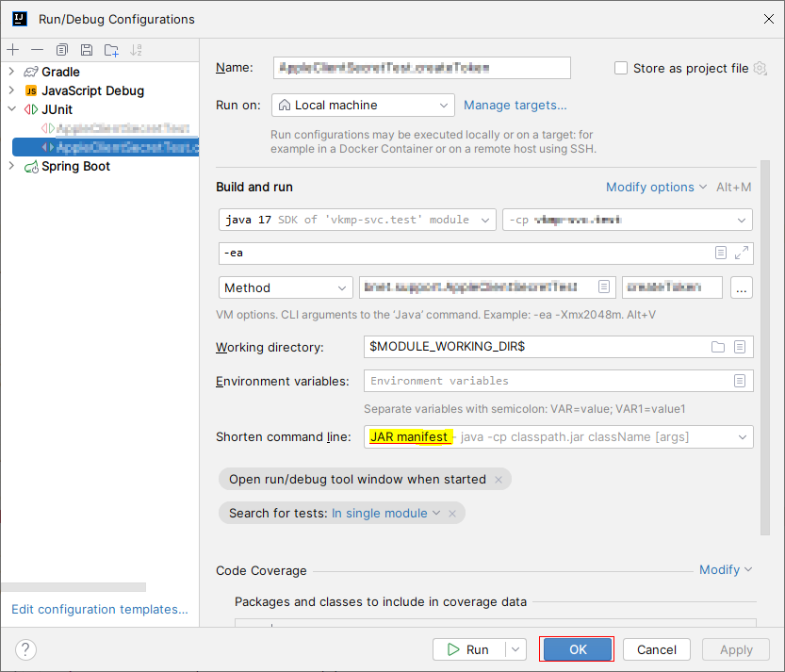Save configuration using the disk icon
The height and width of the screenshot is (672, 785).
point(87,50)
